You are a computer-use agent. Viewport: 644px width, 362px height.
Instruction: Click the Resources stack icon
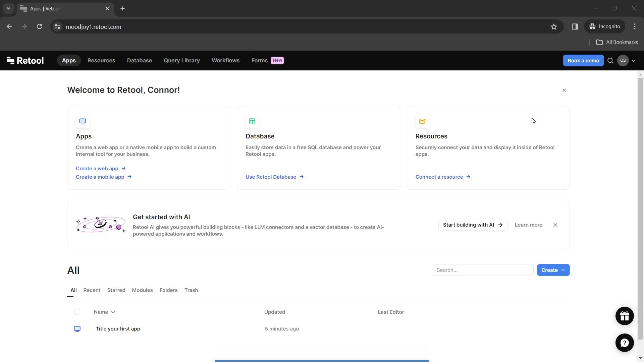coord(422,121)
